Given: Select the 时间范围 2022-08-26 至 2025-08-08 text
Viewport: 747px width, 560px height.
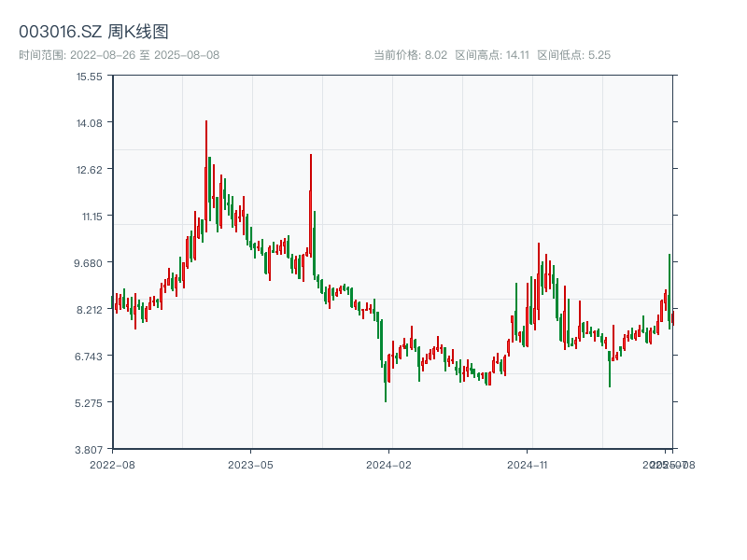Looking at the screenshot, I should (120, 55).
